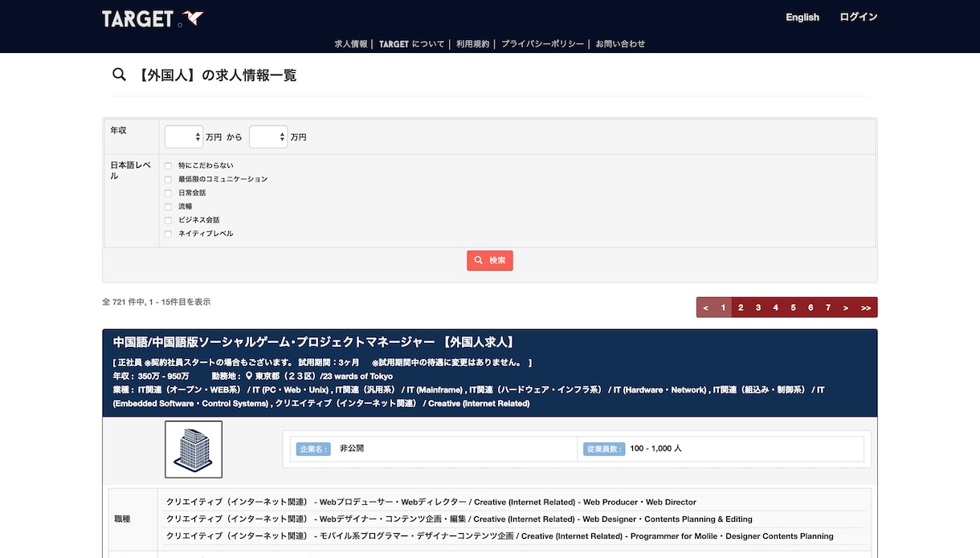Click the red 検索 search button
Image resolution: width=980 pixels, height=558 pixels.
[490, 260]
